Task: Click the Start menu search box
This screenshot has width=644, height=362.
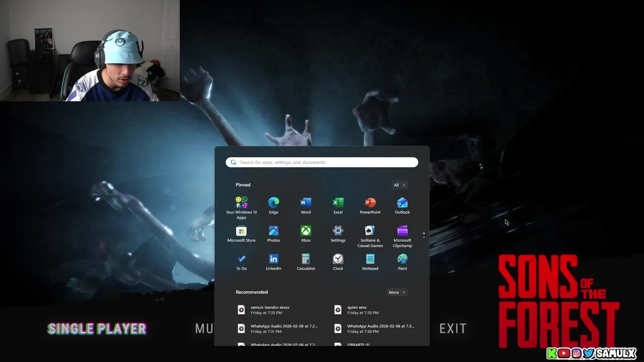Action: (x=322, y=162)
